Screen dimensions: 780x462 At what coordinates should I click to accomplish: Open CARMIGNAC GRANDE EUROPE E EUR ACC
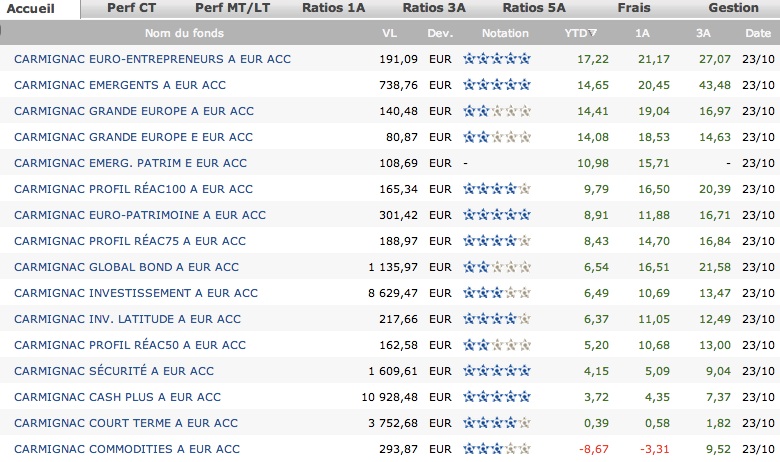(133, 137)
